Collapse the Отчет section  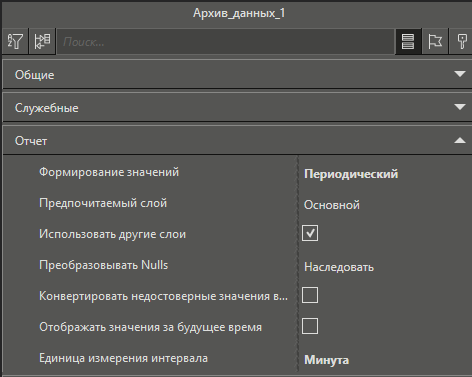click(237, 141)
